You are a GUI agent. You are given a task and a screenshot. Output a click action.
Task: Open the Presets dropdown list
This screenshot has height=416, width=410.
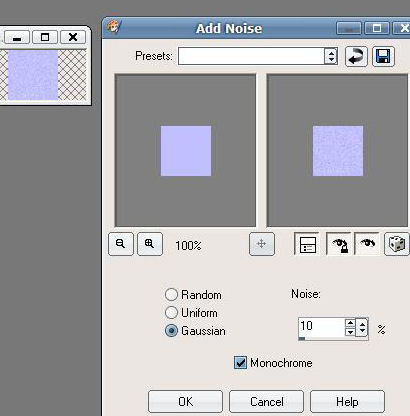click(x=331, y=56)
